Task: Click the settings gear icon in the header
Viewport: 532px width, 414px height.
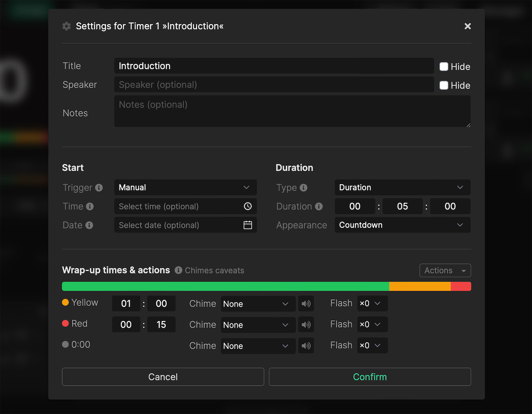Action: tap(66, 26)
